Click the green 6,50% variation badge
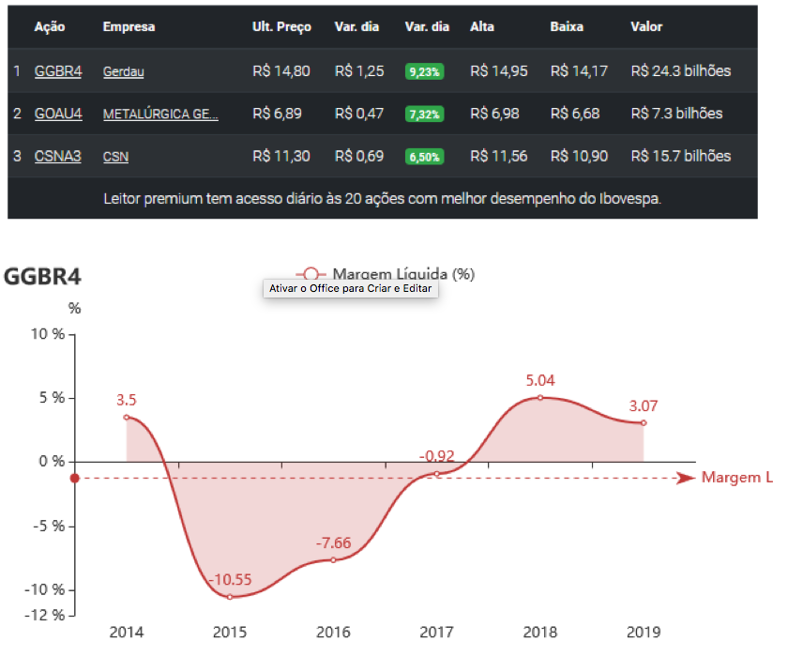This screenshot has width=788, height=672. [x=424, y=157]
